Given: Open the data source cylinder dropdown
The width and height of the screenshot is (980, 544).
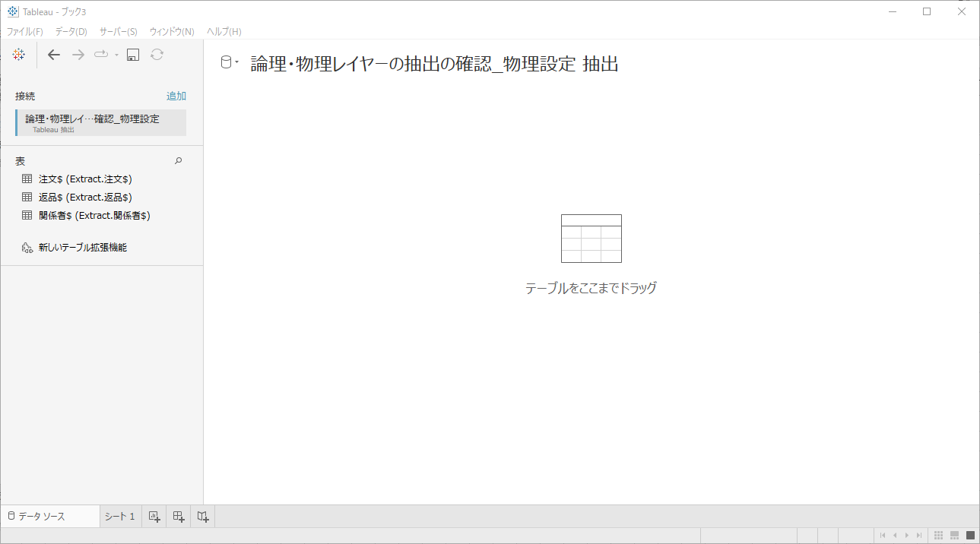Looking at the screenshot, I should pos(229,63).
